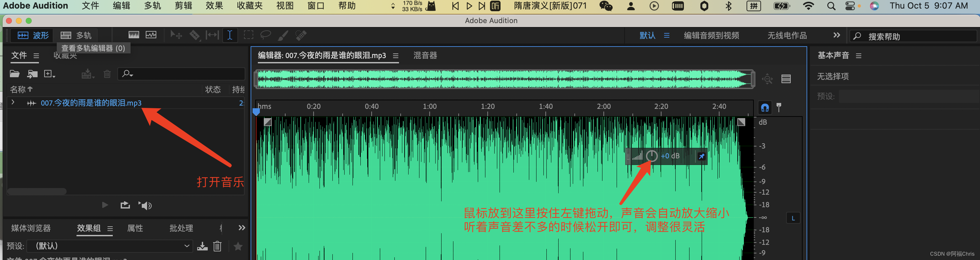This screenshot has width=980, height=260.
Task: Sort files by 名称 column
Action: click(21, 89)
